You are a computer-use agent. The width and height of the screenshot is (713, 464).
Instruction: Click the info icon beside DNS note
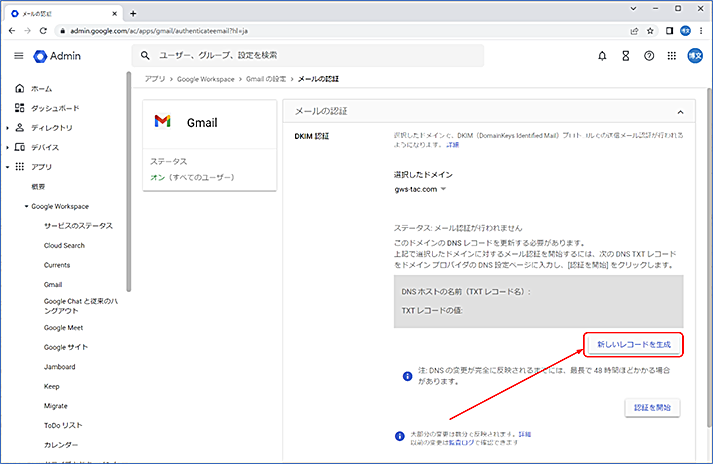(407, 376)
